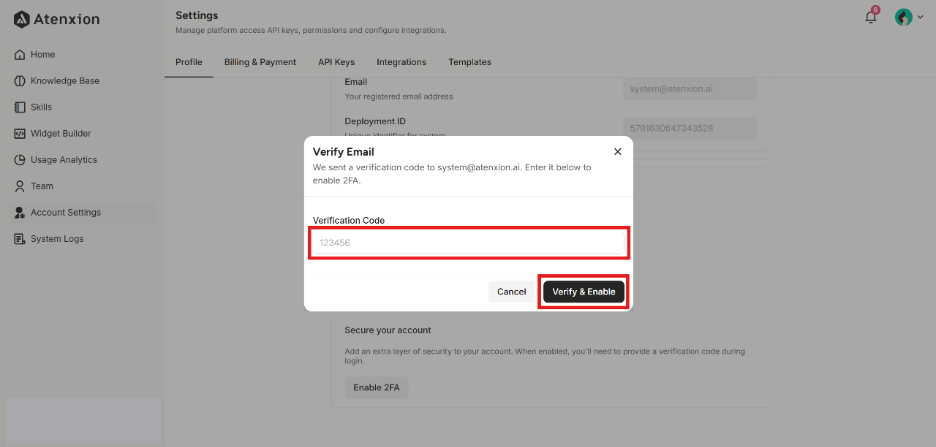Click the Atenxion brand name text

click(x=66, y=19)
